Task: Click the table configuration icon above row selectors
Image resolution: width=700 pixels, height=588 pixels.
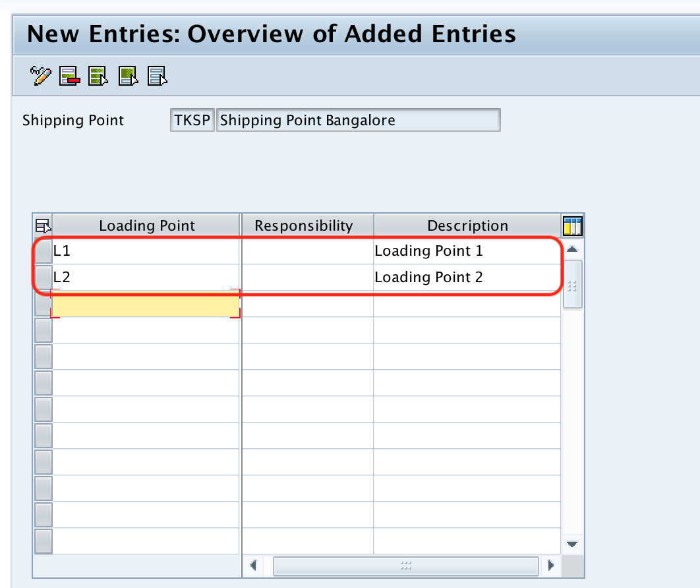Action: pos(42,225)
